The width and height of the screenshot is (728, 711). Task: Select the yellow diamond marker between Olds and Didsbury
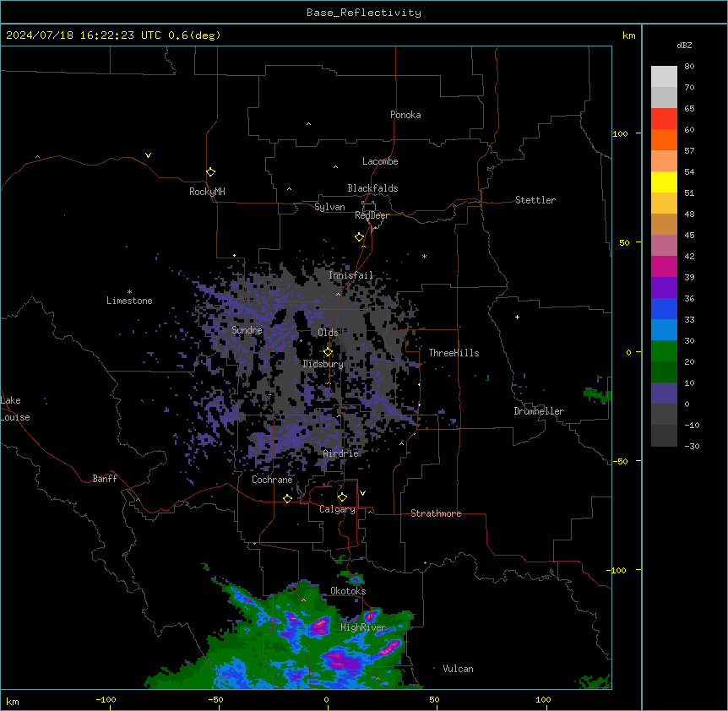329,352
